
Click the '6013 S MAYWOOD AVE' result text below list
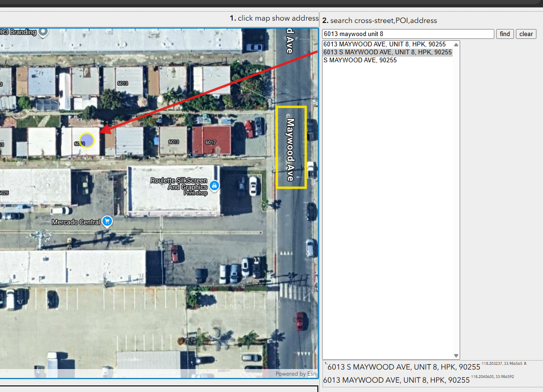pos(404,367)
